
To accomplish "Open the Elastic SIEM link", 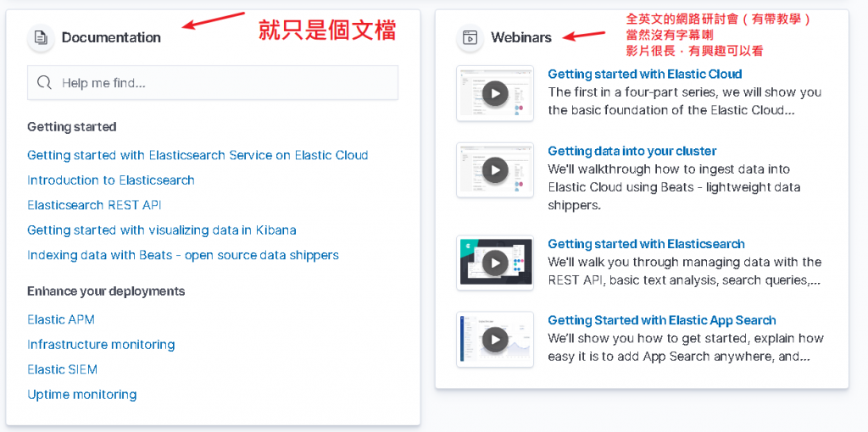I will (62, 369).
